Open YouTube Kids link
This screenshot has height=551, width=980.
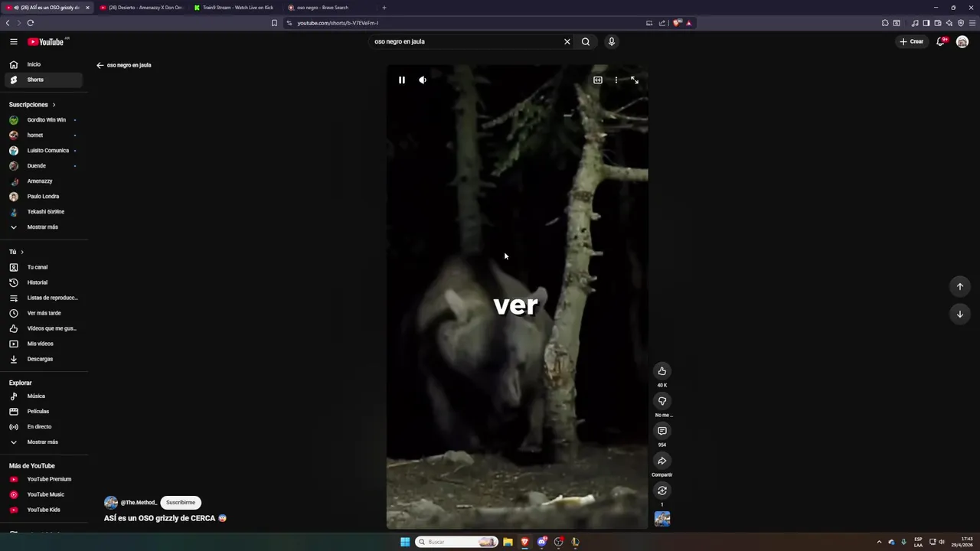tap(43, 510)
